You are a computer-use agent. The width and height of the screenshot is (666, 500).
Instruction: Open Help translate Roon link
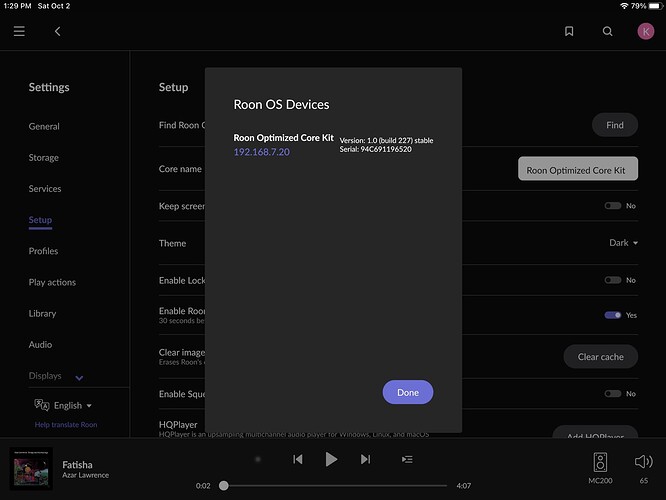(x=66, y=424)
